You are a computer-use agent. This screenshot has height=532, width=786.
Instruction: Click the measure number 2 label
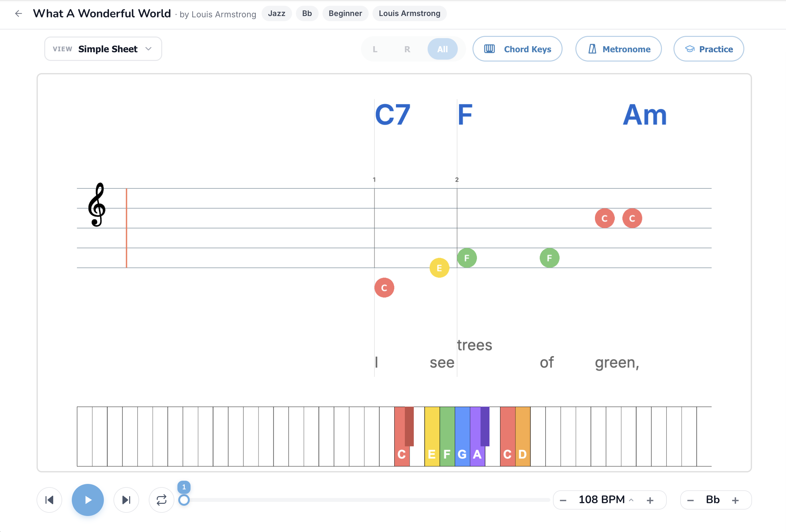[456, 179]
